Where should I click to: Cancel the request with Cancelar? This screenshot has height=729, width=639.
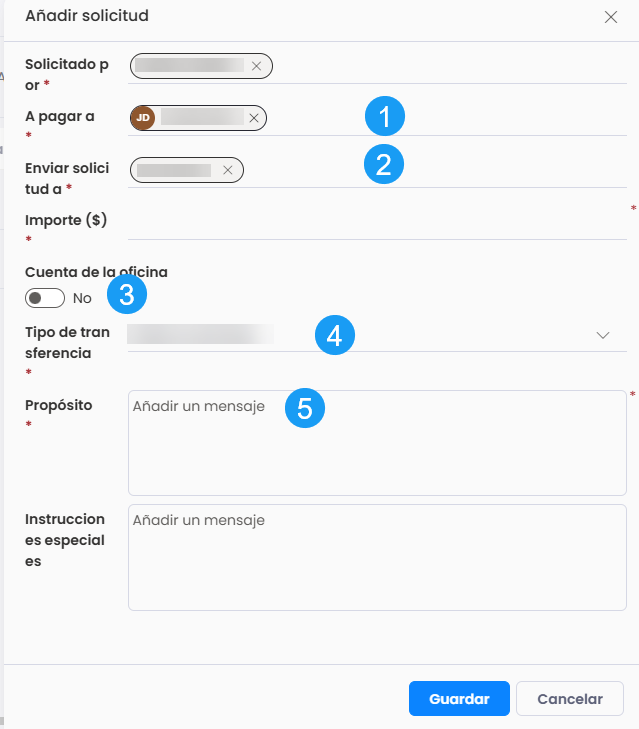(x=570, y=699)
